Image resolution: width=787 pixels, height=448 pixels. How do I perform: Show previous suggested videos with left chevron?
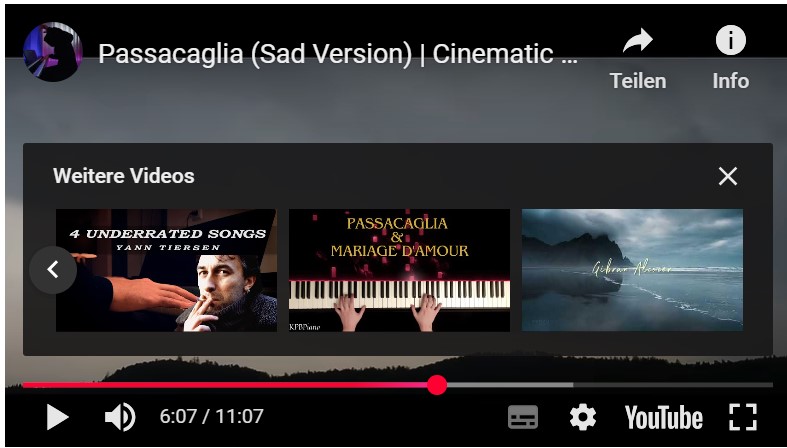pos(53,270)
